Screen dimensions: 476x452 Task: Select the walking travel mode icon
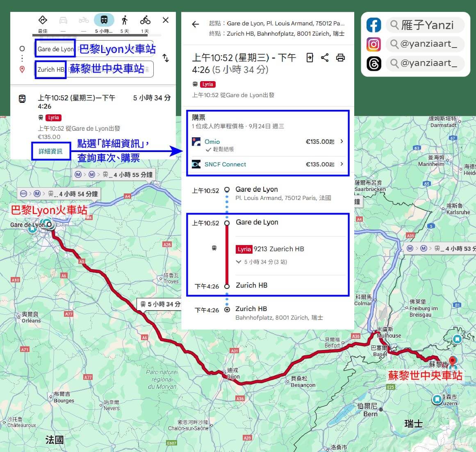[x=125, y=19]
